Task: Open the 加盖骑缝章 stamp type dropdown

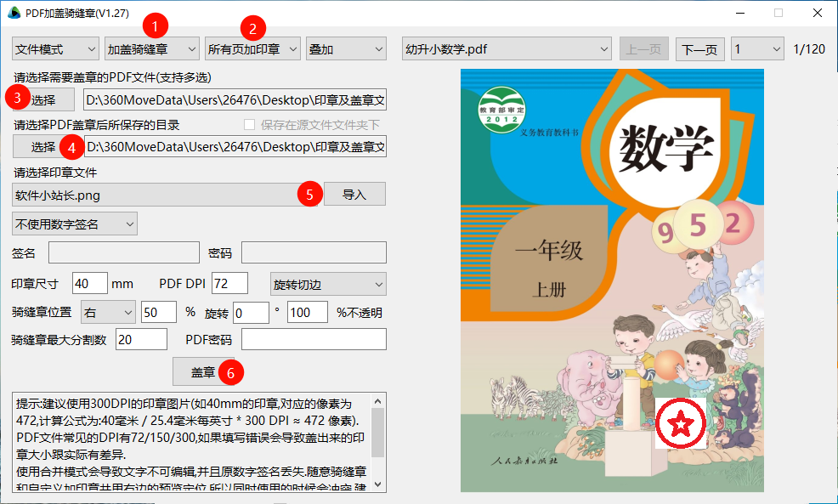Action: click(152, 49)
